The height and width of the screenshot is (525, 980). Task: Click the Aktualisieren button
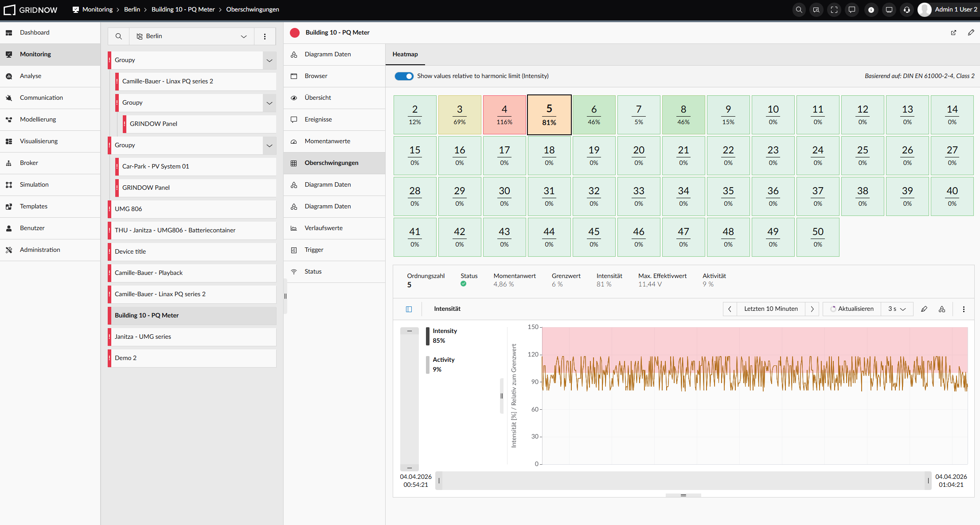[851, 309]
